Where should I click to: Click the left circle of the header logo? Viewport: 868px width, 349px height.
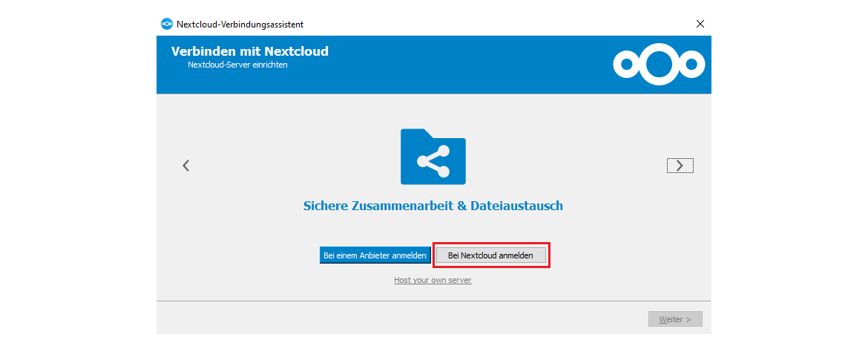point(625,65)
